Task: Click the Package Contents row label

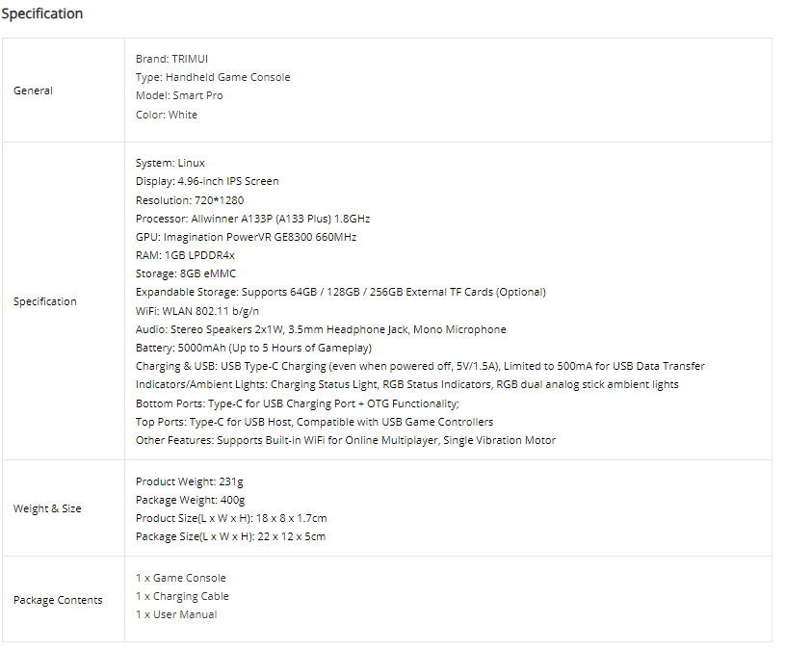Action: (58, 600)
